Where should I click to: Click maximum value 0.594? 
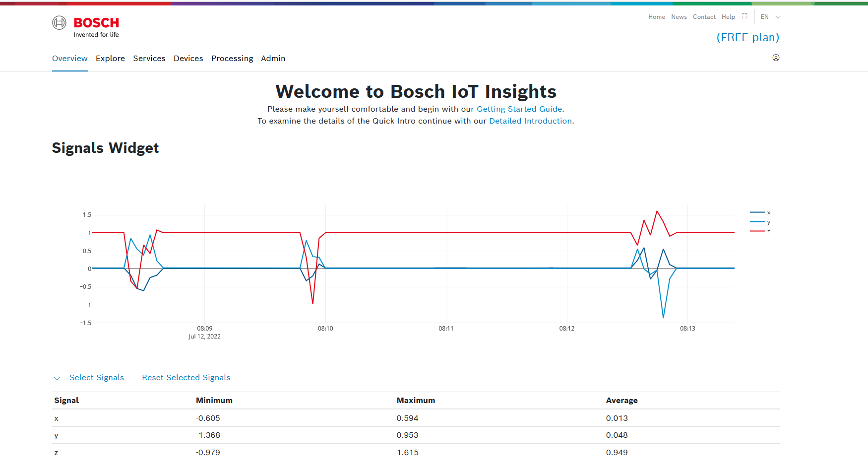[x=407, y=418]
